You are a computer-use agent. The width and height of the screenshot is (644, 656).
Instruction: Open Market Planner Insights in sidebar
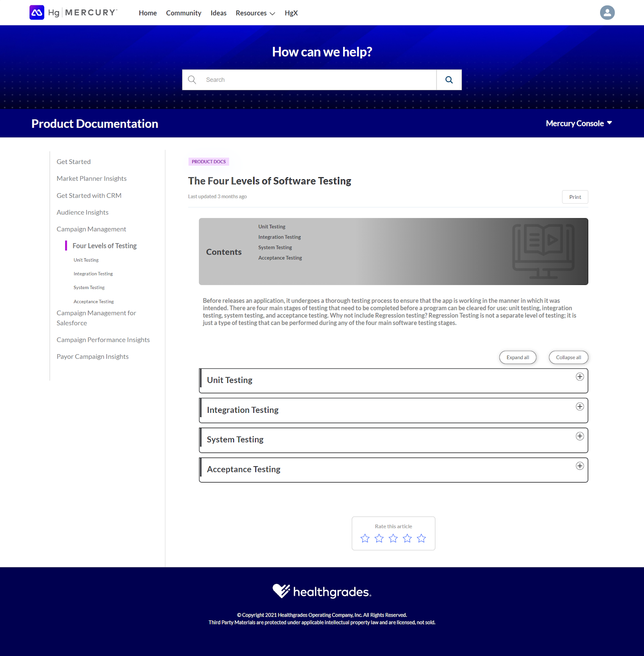(x=91, y=179)
